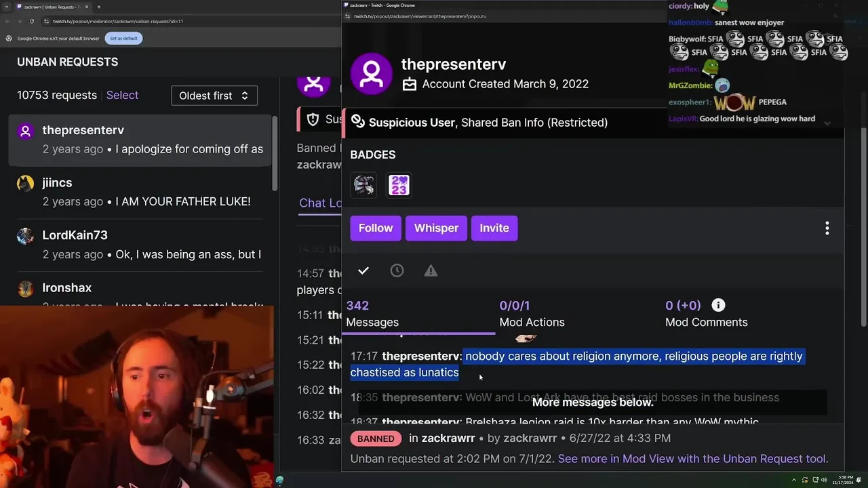
Task: Click LapisVR chat message in stream chat
Action: [742, 119]
